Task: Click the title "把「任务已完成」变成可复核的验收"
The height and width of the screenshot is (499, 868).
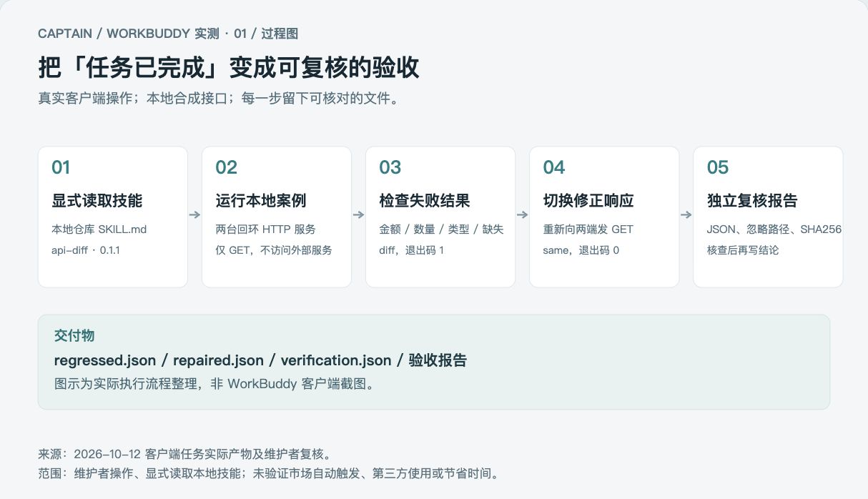Action: (x=229, y=67)
